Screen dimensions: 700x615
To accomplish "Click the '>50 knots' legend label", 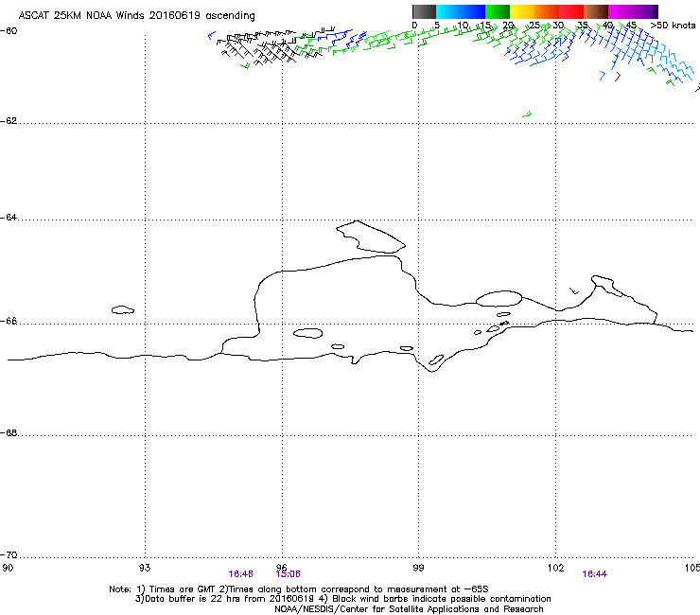I will point(673,26).
